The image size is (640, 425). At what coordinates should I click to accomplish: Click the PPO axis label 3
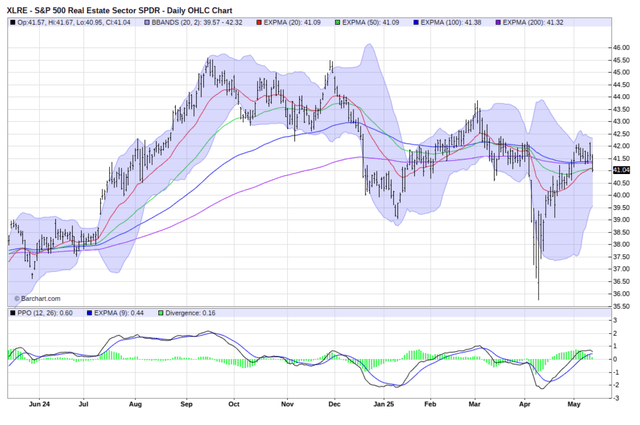[x=616, y=320]
